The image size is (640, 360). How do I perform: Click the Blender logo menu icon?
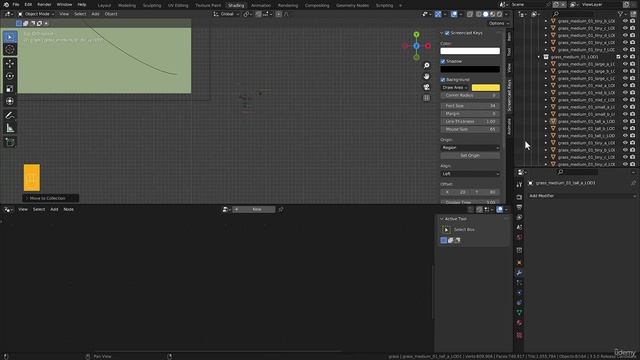pos(6,4)
